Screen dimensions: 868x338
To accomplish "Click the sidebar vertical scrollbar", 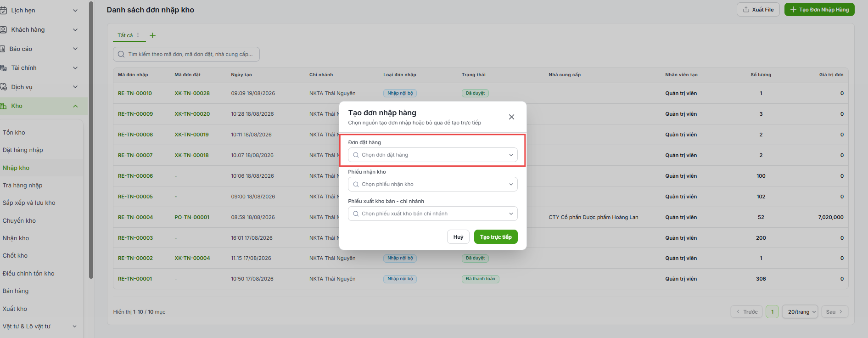I will [91, 140].
